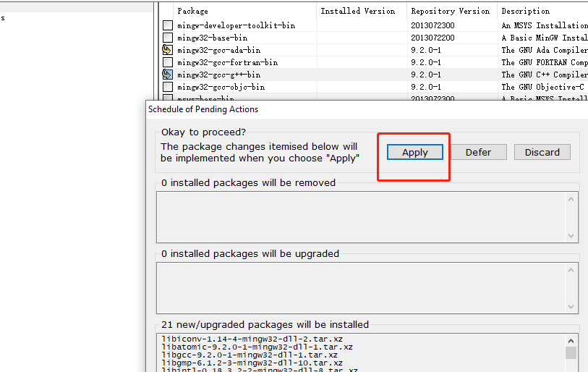Click the marked-for-install icon of mingw32-gcc-g++-bin
This screenshot has width=588, height=372.
click(168, 75)
